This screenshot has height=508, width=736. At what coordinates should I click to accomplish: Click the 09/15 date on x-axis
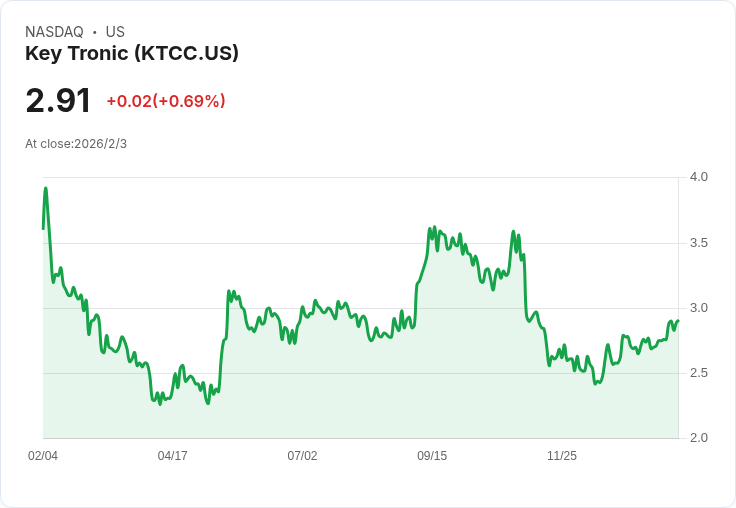pos(432,456)
